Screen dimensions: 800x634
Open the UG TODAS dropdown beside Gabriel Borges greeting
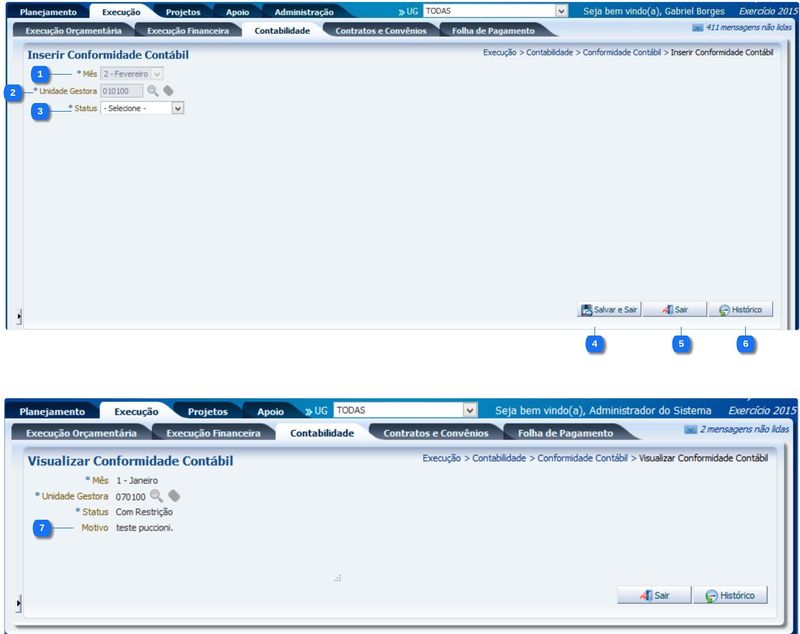pyautogui.click(x=560, y=11)
